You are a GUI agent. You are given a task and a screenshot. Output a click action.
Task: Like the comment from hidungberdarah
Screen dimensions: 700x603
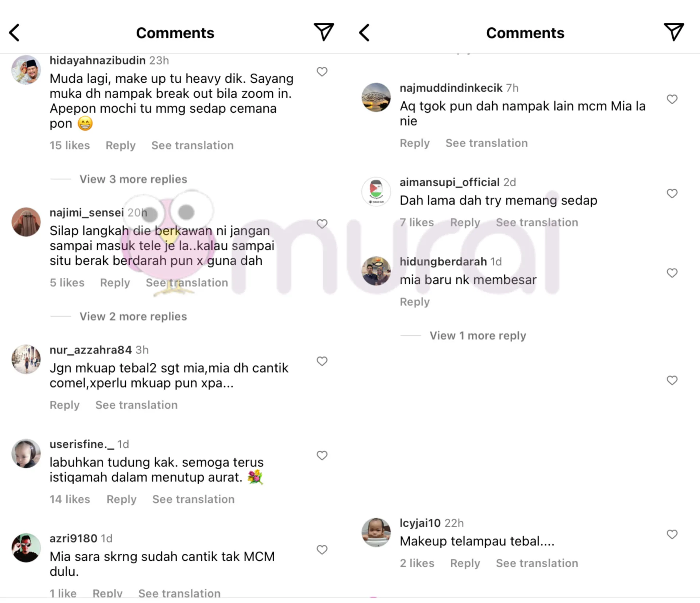click(x=672, y=273)
